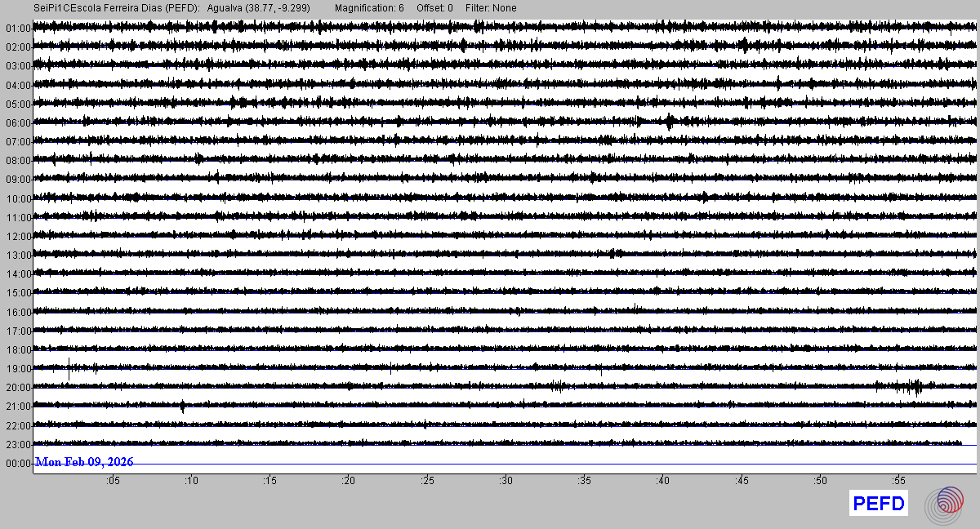Click the blue PEFD station logo

pos(878,505)
